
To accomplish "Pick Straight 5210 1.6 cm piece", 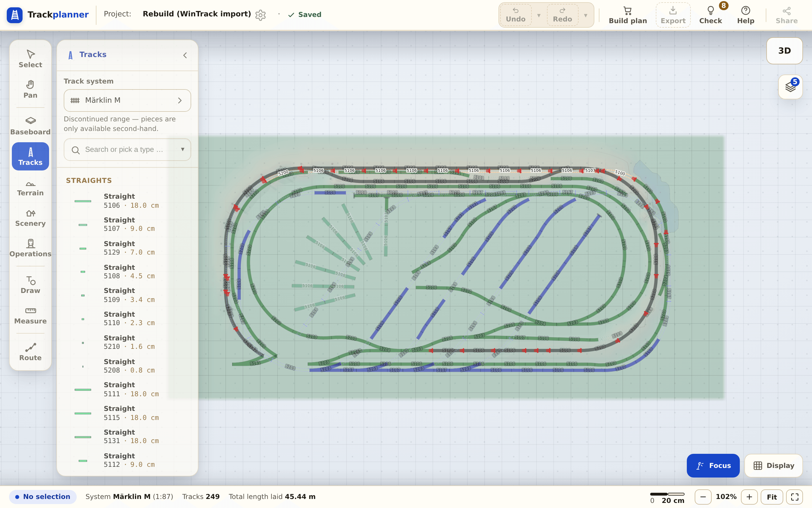I will click(x=127, y=342).
